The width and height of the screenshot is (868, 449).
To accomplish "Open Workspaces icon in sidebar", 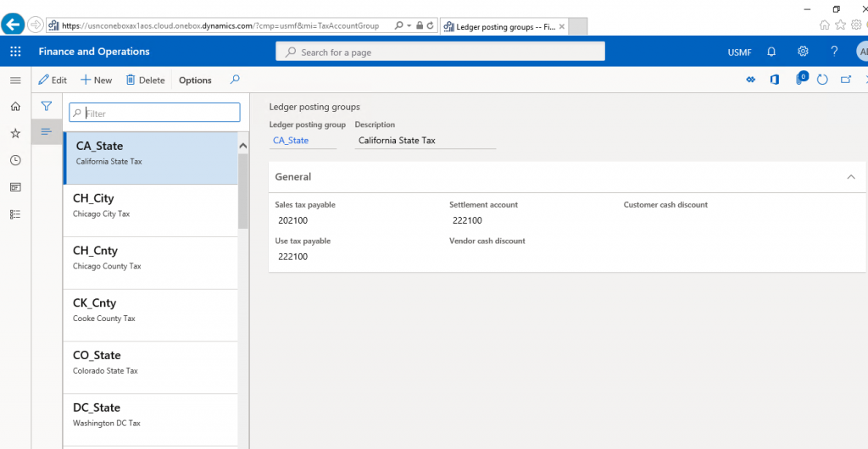I will pos(15,187).
